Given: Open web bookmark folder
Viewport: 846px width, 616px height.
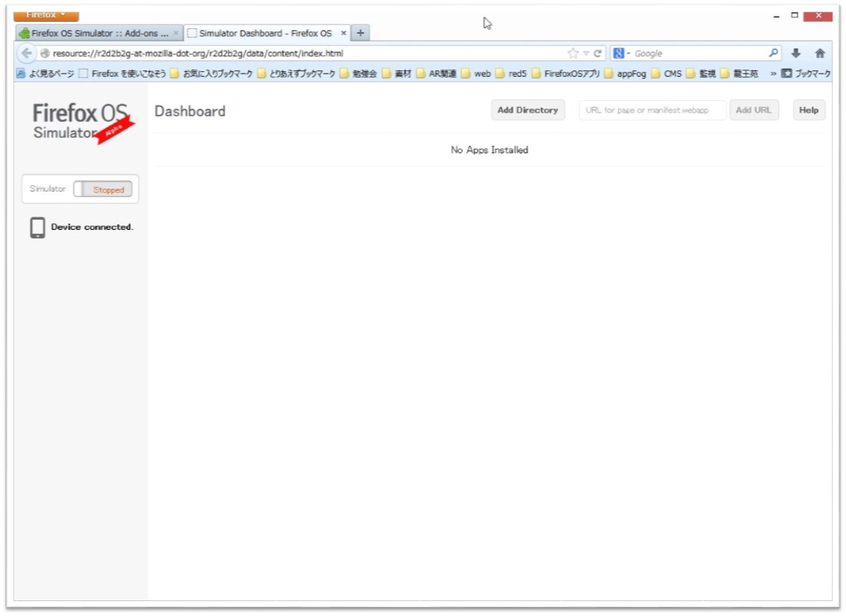Looking at the screenshot, I should (476, 73).
